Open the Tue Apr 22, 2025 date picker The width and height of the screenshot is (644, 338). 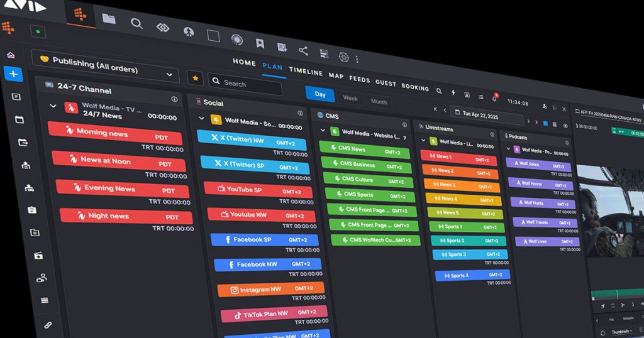(487, 115)
